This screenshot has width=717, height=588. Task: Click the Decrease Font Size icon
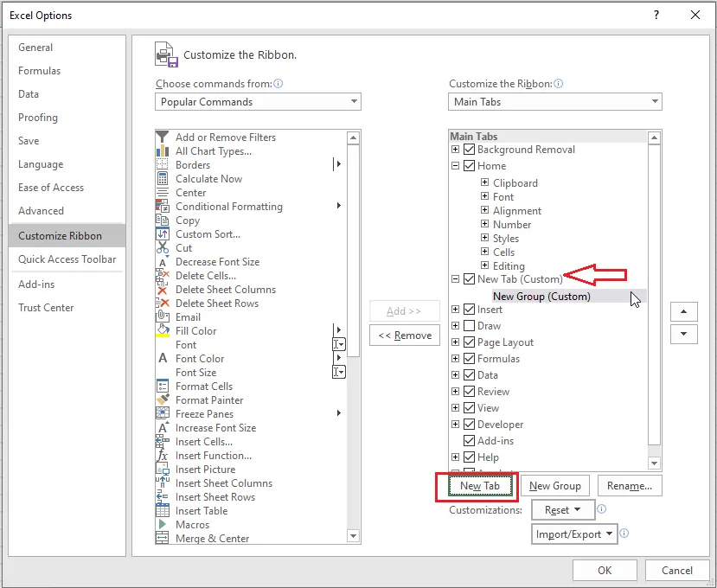coord(163,262)
